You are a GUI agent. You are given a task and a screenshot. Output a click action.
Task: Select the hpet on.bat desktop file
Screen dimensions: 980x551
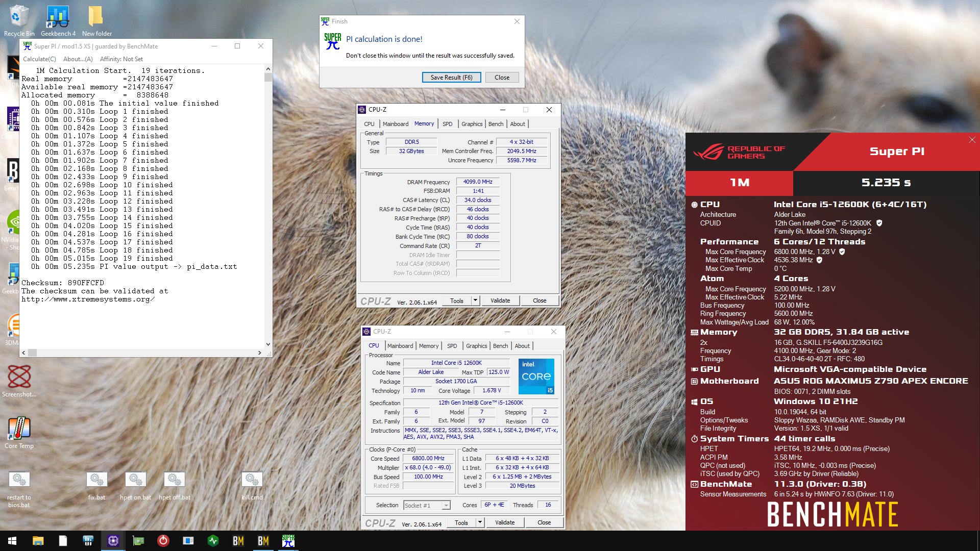(135, 485)
